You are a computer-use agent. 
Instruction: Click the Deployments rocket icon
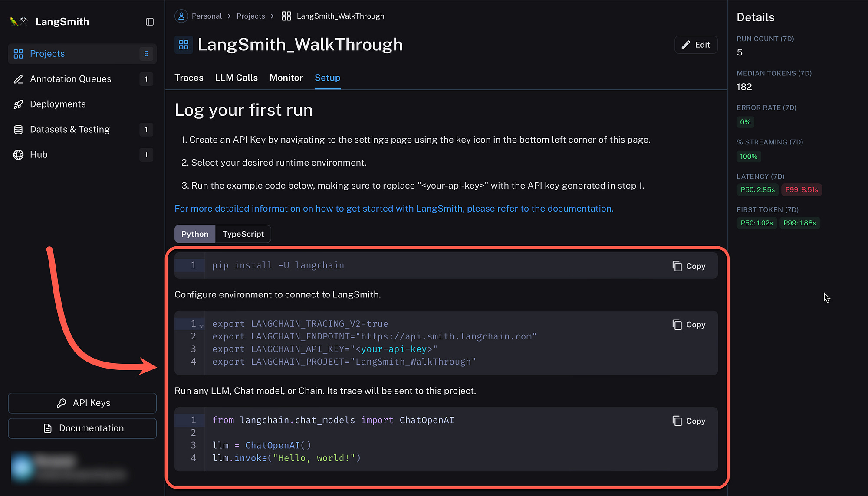click(18, 104)
